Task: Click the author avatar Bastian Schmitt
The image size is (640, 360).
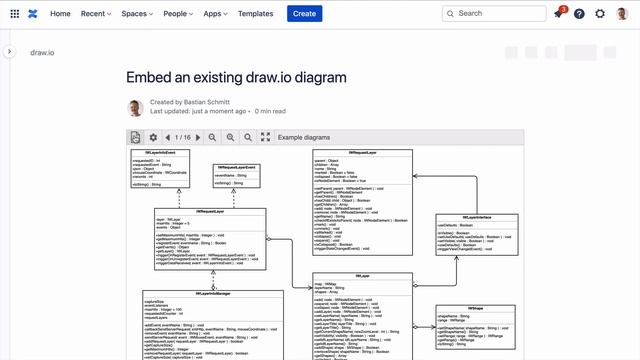Action: [135, 107]
